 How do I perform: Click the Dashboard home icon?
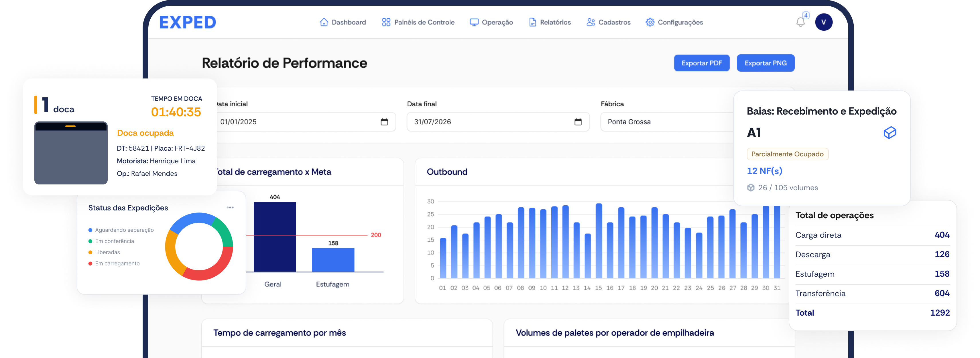(324, 22)
